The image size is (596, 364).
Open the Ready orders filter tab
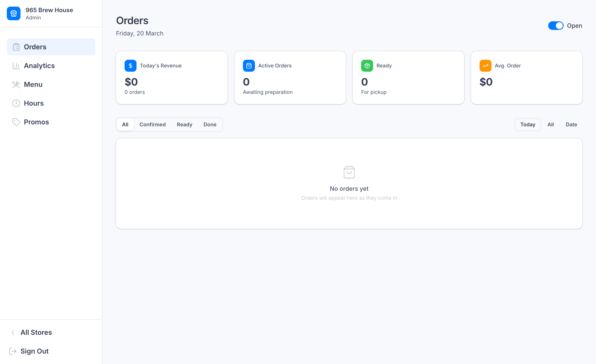(184, 124)
